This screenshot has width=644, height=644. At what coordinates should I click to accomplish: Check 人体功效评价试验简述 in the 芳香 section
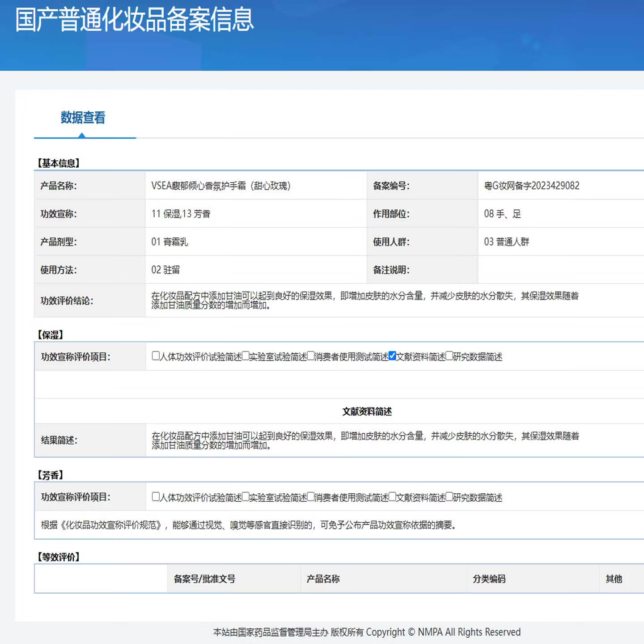coord(156,497)
